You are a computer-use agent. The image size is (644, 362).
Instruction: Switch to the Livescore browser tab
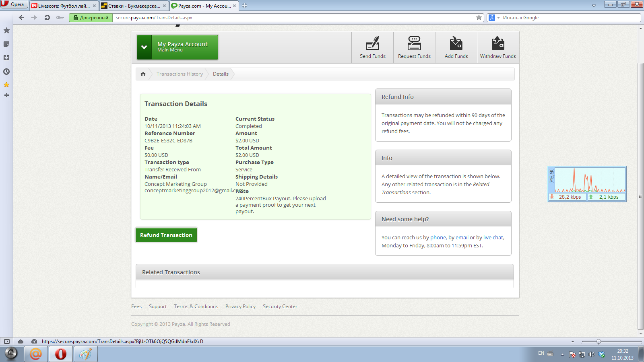pos(64,6)
